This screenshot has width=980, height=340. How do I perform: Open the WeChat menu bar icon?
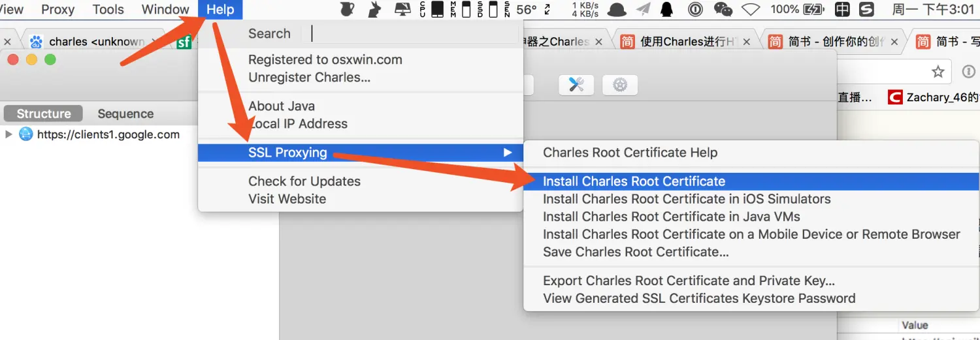pyautogui.click(x=723, y=9)
